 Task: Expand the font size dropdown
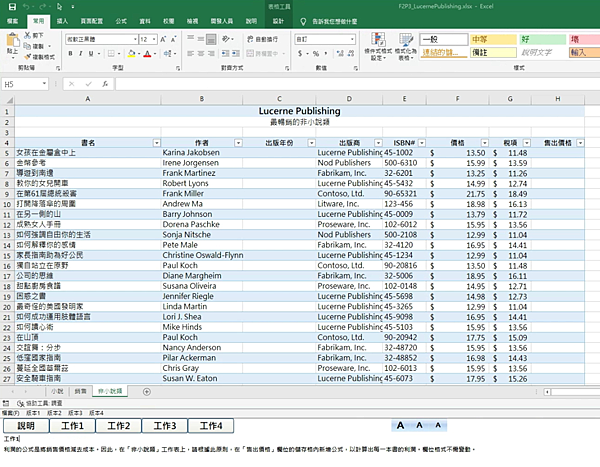(152, 39)
